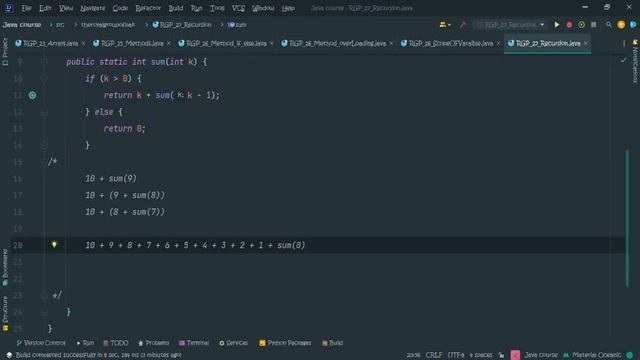640x360 pixels.
Task: Open the Version Control tool window
Action: point(40,343)
